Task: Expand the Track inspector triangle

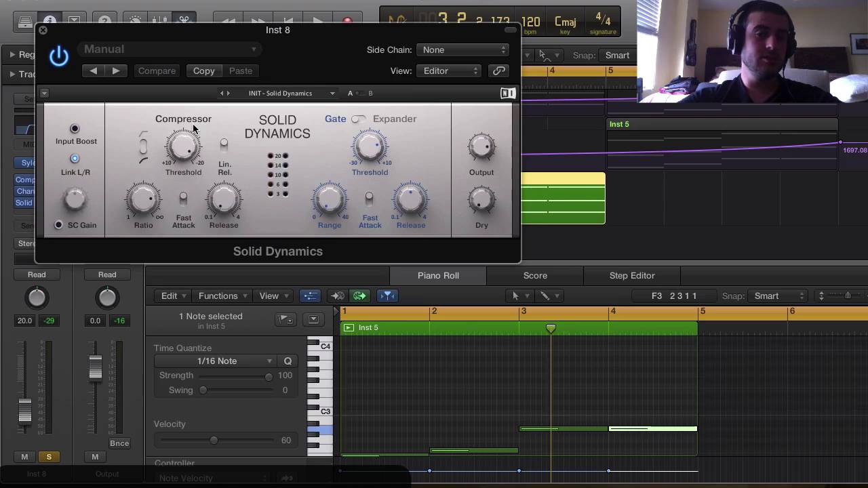Action: [x=12, y=74]
